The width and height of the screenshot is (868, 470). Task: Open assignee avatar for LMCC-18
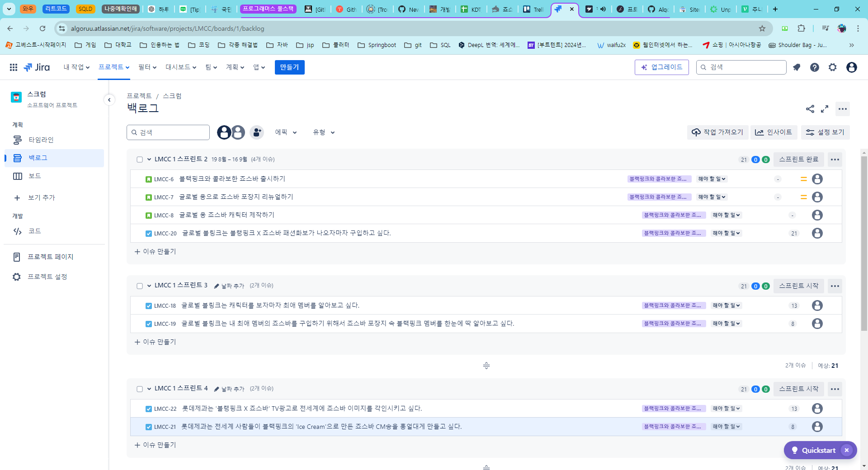pyautogui.click(x=817, y=305)
